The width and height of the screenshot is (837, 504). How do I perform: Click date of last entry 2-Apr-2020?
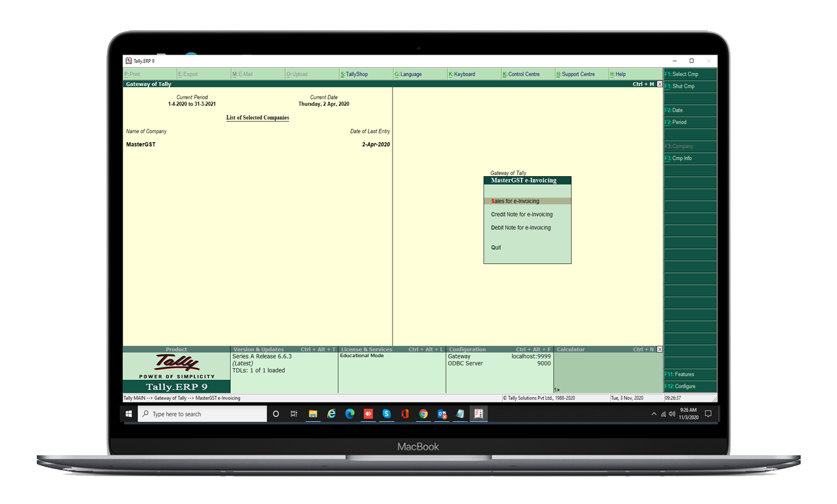coord(376,145)
